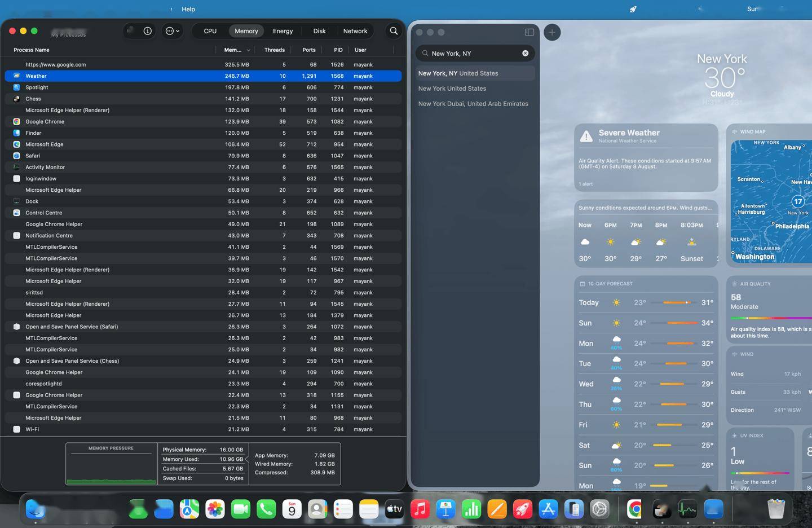Screen dimensions: 812x528
Task: Open Numbers from the Dock
Action: coord(471,509)
